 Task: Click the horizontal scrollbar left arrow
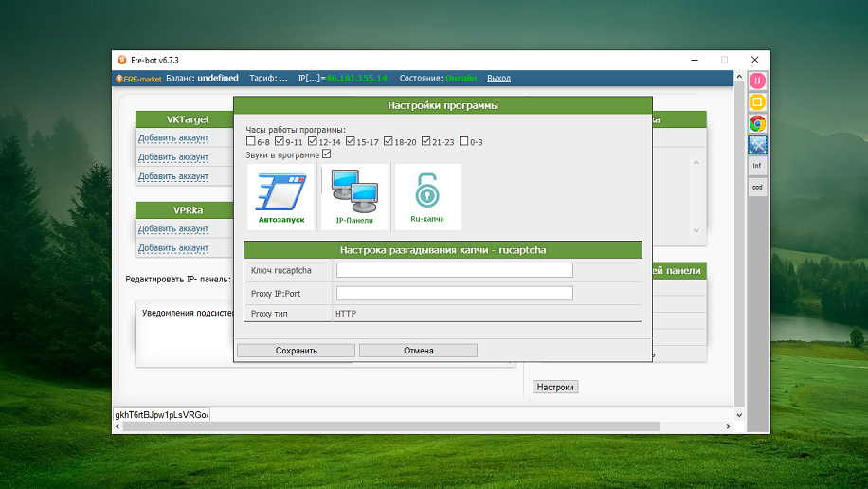(117, 426)
